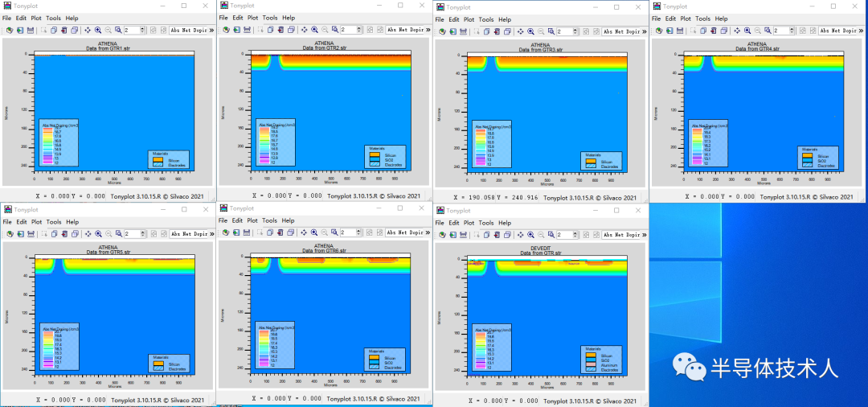This screenshot has height=407, width=868.
Task: Click the pan arrows icon in GTR6 window
Action: [x=304, y=232]
